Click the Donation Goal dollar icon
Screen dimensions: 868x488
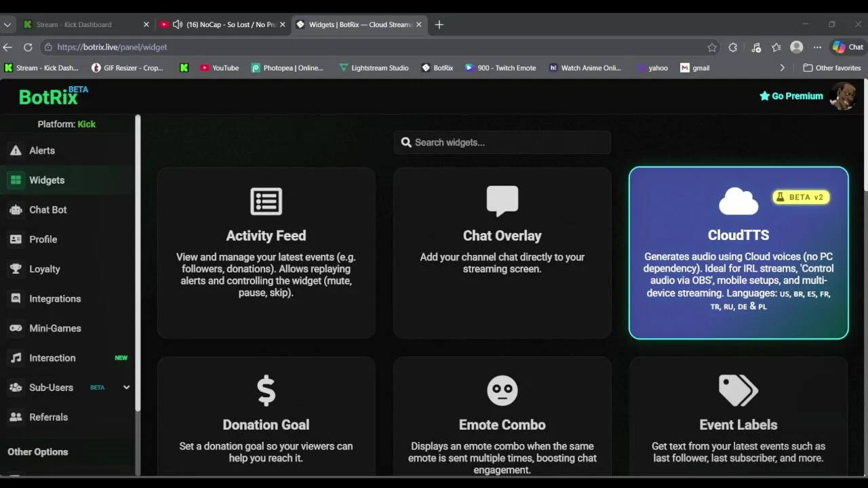pyautogui.click(x=266, y=390)
